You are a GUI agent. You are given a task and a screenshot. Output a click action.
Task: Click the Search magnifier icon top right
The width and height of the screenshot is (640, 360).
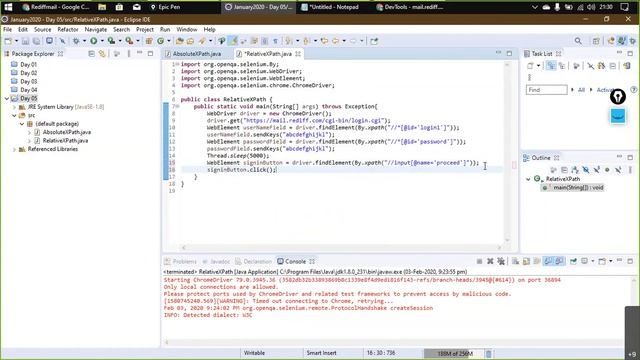[578, 41]
